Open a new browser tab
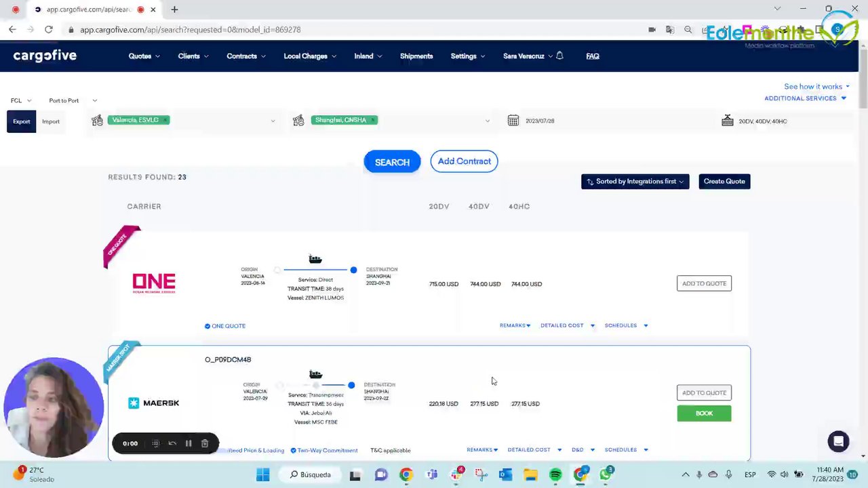The height and width of the screenshot is (488, 868). click(x=174, y=9)
